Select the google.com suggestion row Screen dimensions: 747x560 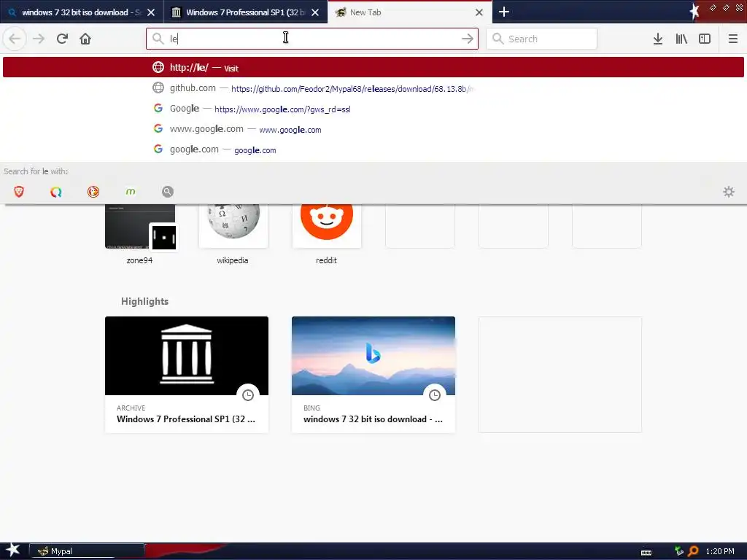click(x=373, y=149)
